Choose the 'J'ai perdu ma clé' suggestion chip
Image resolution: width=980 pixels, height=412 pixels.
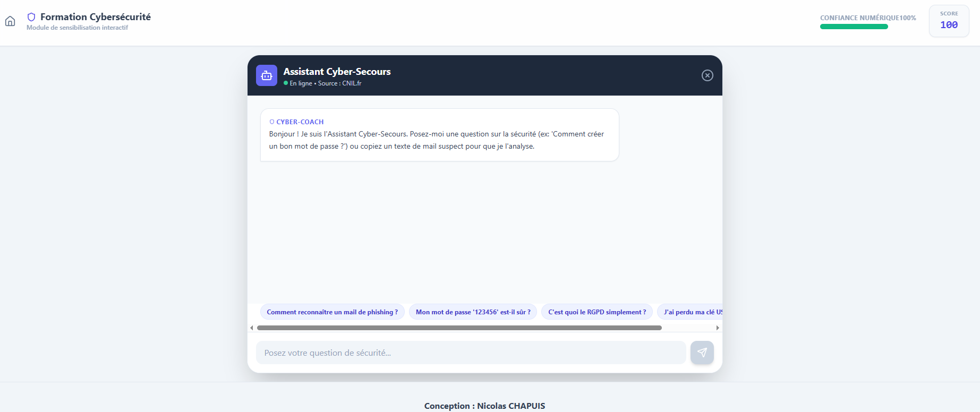[690, 312]
